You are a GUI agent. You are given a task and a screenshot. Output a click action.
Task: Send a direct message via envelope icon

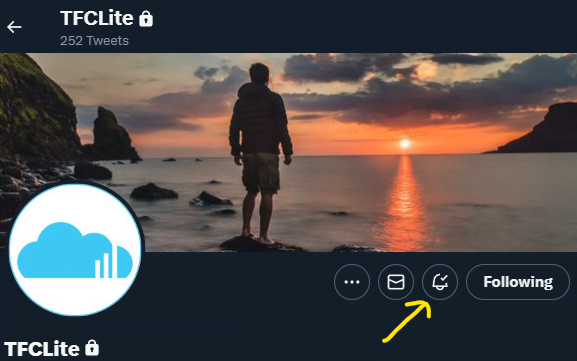[396, 282]
